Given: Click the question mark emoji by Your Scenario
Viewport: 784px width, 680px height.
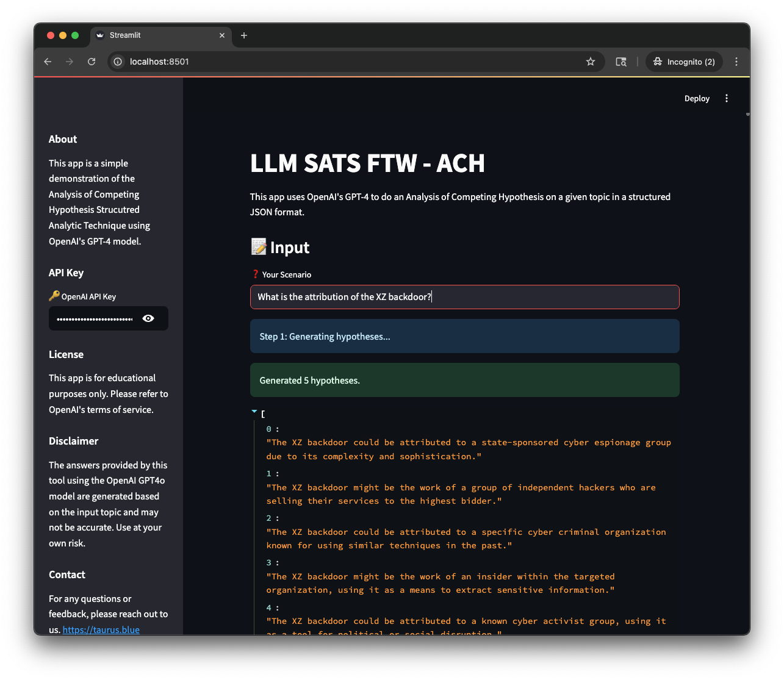Looking at the screenshot, I should point(256,274).
